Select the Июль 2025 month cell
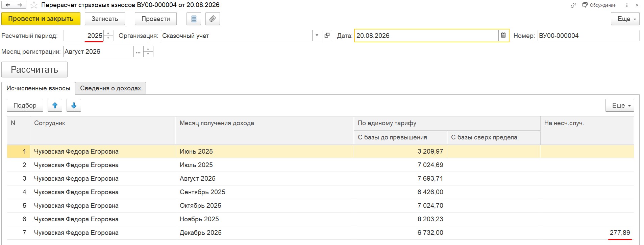The height and width of the screenshot is (245, 644). (265, 165)
